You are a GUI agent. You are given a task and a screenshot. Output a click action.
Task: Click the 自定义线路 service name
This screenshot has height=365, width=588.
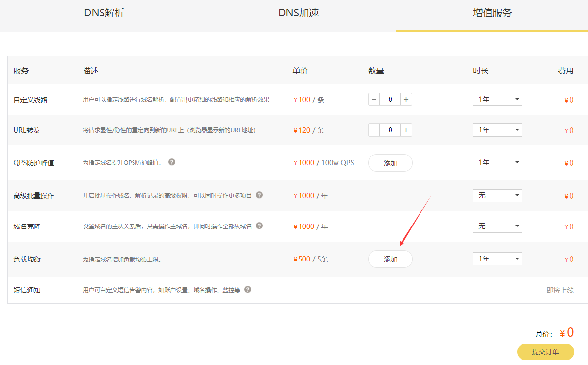coord(30,100)
